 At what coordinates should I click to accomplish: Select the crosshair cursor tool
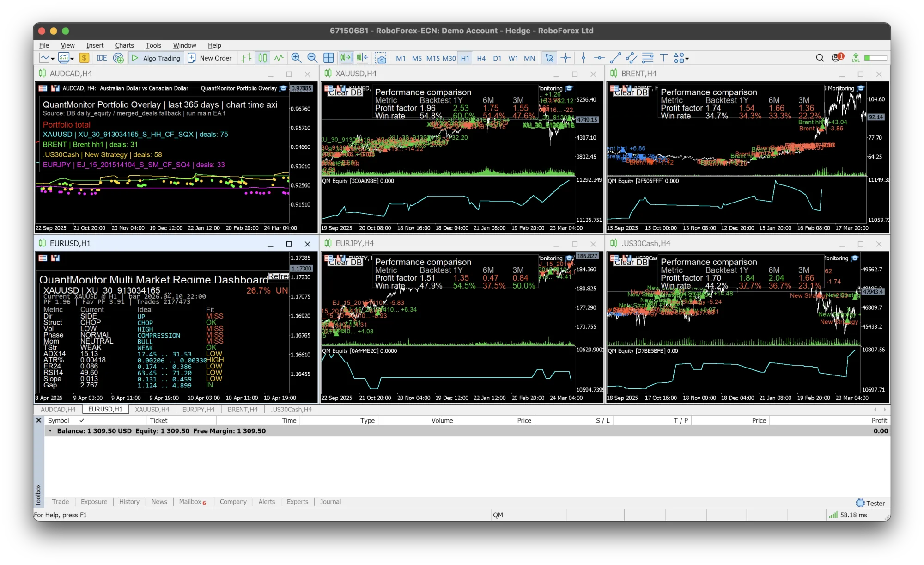[565, 58]
